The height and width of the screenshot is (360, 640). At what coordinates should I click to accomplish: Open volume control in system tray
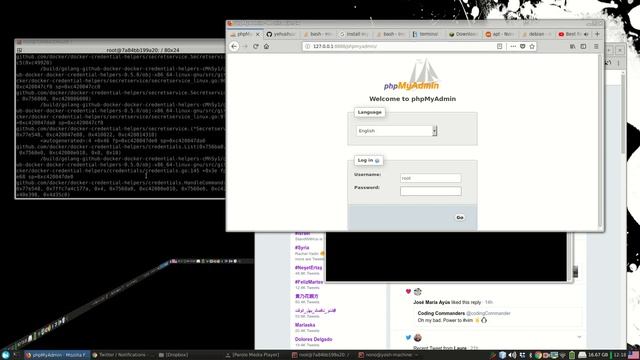(x=512, y=355)
